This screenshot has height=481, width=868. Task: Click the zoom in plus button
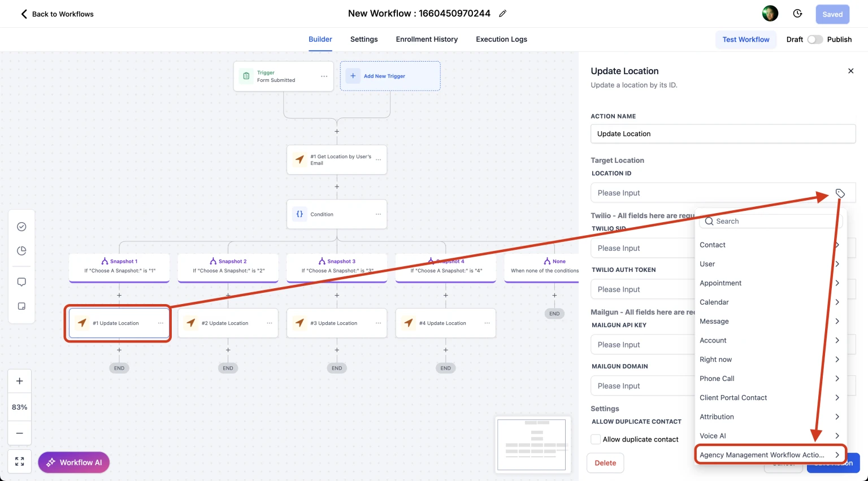(20, 381)
